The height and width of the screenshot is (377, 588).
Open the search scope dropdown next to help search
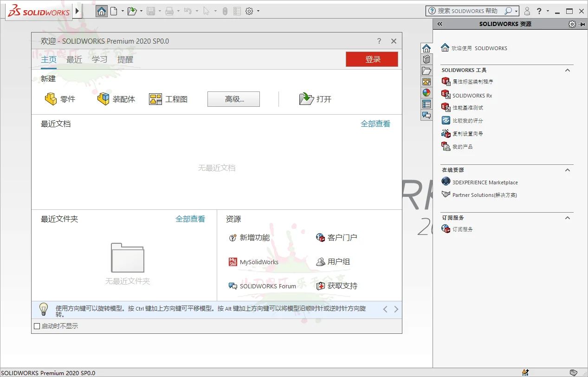pyautogui.click(x=517, y=11)
